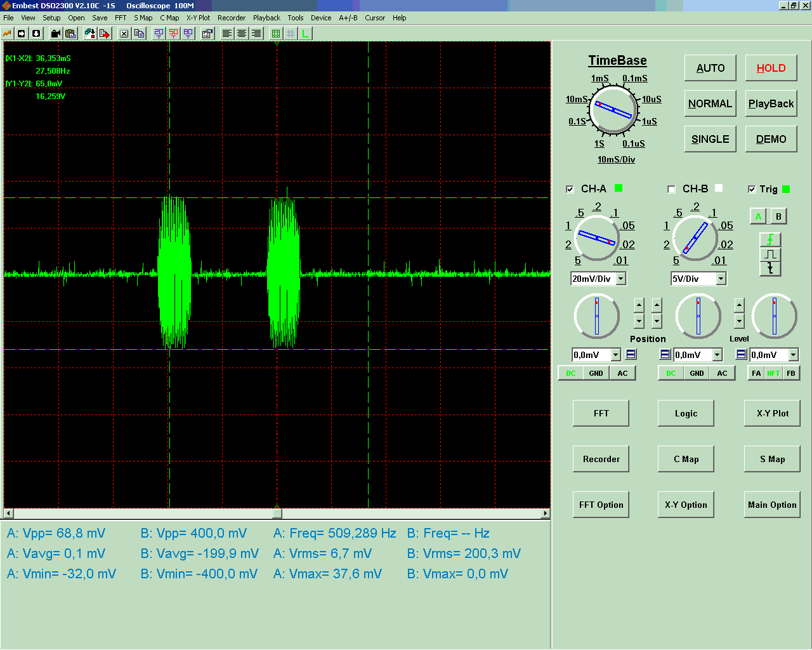The image size is (812, 650).
Task: Select falling edge trigger slope icon
Action: [770, 269]
